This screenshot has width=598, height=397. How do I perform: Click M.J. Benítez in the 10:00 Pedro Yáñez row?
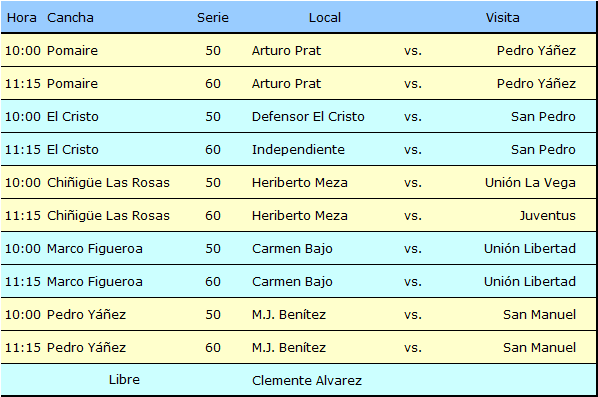pyautogui.click(x=289, y=315)
